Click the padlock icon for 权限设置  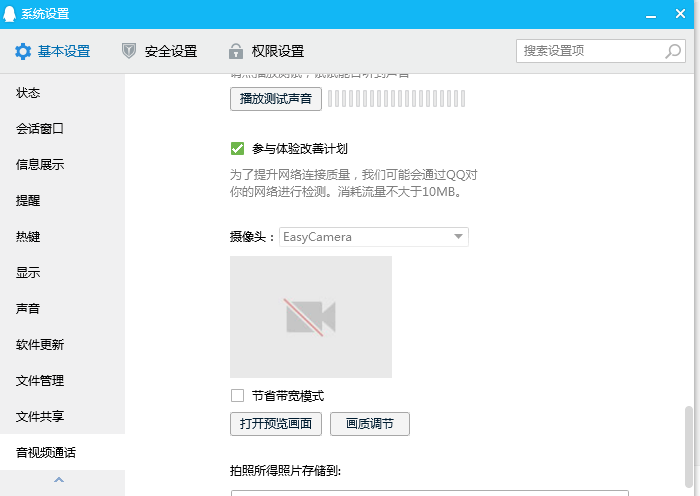pyautogui.click(x=236, y=51)
